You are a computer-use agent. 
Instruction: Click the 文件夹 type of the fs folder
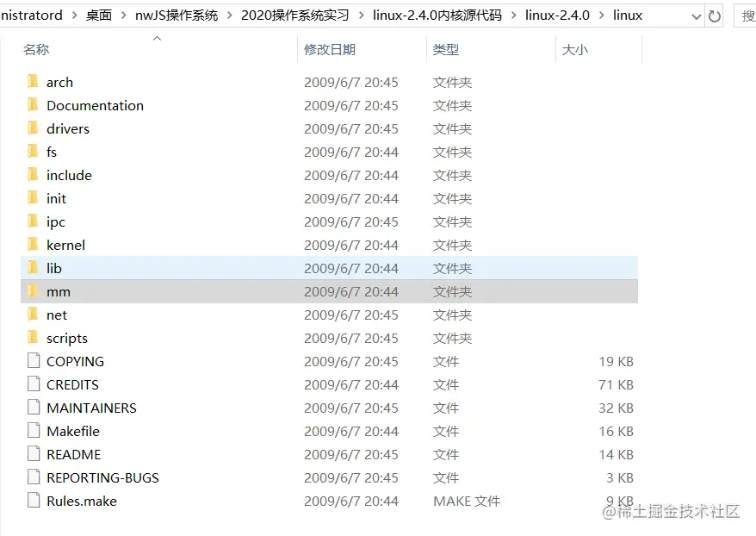pos(452,152)
